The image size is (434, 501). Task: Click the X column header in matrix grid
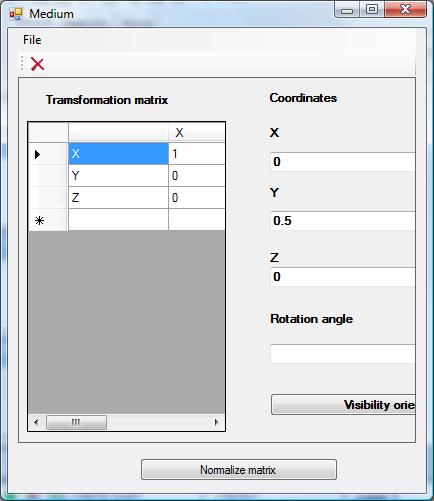[x=197, y=133]
